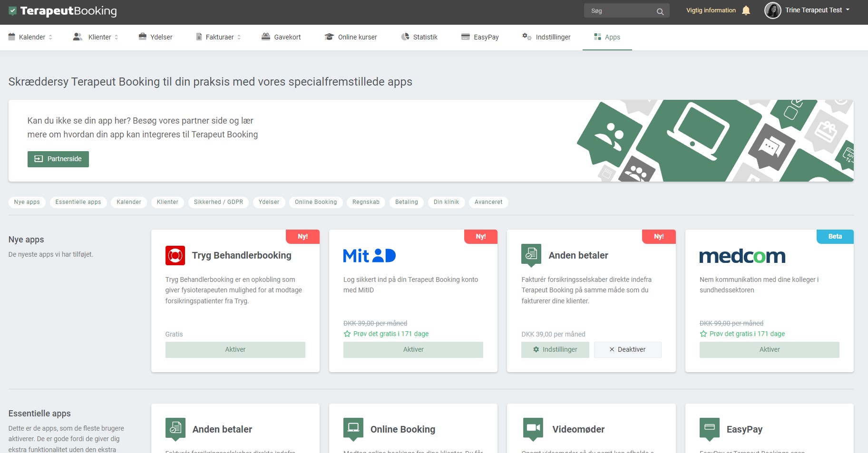Open the Statistik page
This screenshot has width=868, height=453.
pos(419,37)
